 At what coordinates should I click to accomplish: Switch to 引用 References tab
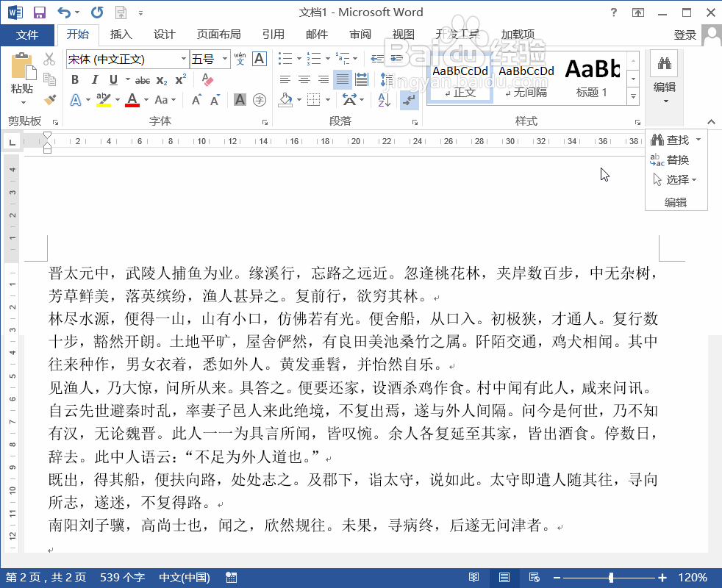(273, 35)
